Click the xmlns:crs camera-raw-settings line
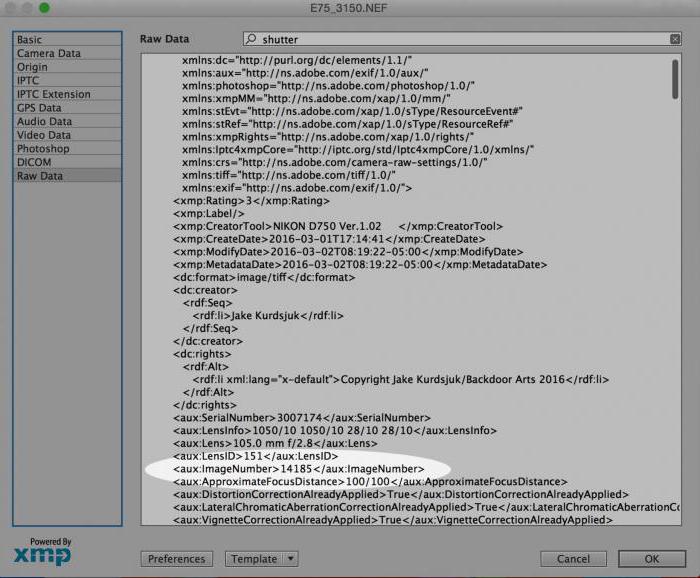 (334, 162)
